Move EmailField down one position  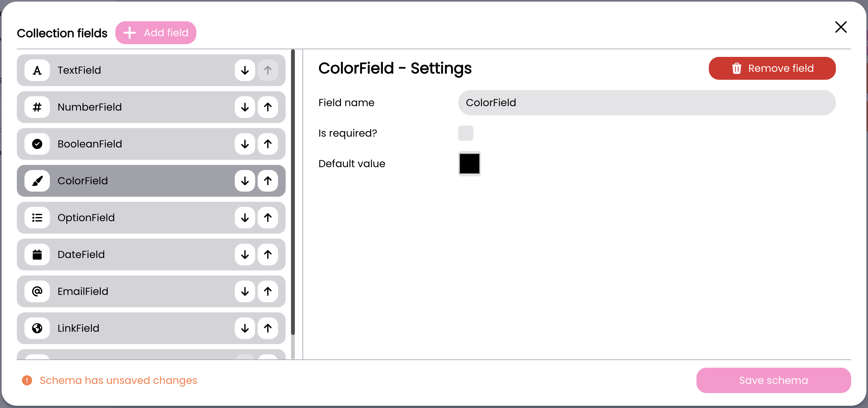245,291
